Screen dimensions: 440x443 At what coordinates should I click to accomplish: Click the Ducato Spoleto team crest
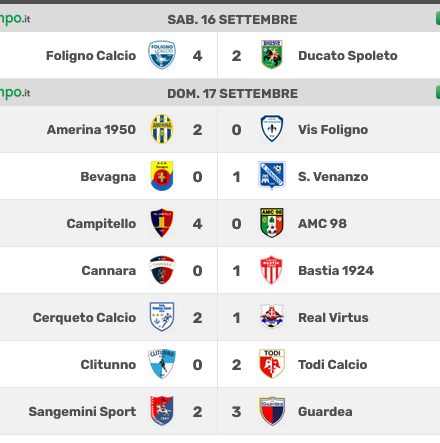tap(272, 55)
